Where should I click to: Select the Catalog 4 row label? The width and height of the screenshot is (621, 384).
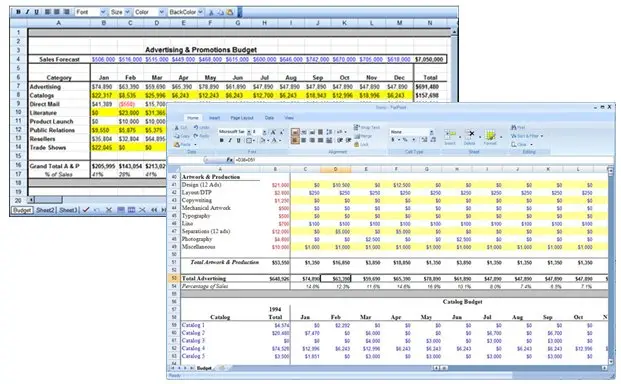193,348
